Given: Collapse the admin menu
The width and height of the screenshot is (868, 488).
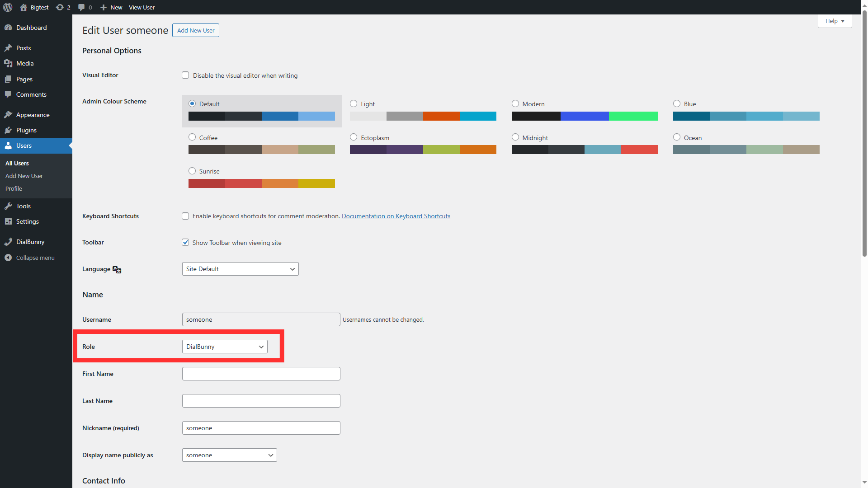Looking at the screenshot, I should point(29,258).
